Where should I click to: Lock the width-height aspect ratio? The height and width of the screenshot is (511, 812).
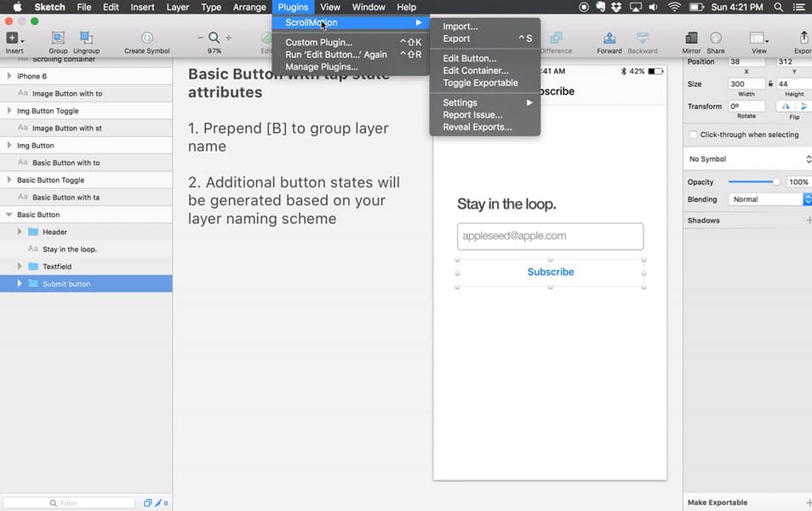tap(770, 83)
